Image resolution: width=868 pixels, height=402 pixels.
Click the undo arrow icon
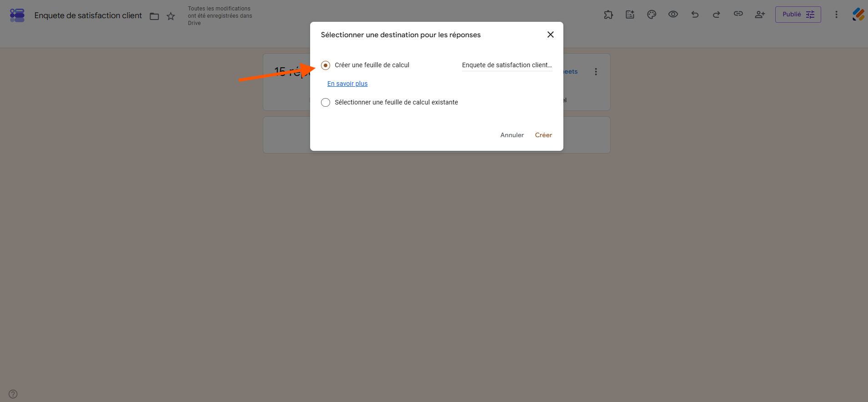(x=695, y=15)
